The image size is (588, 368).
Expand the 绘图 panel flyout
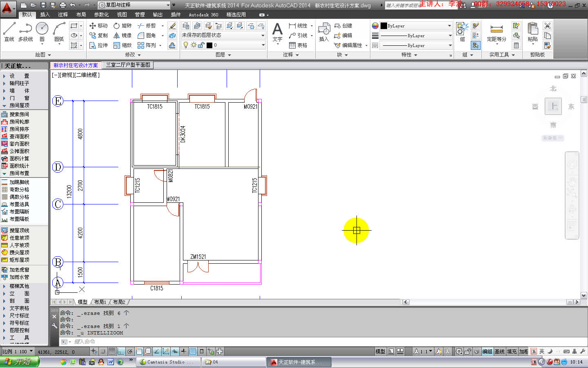[x=43, y=55]
